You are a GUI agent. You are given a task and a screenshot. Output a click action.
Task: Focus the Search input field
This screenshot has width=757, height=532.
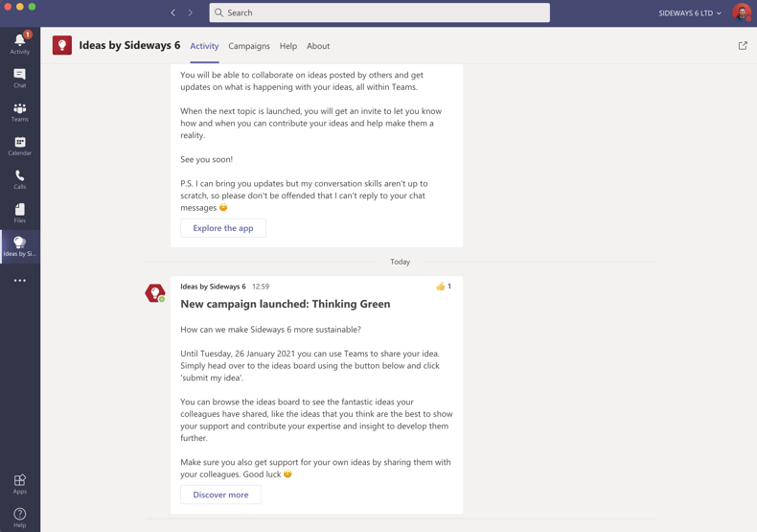379,12
